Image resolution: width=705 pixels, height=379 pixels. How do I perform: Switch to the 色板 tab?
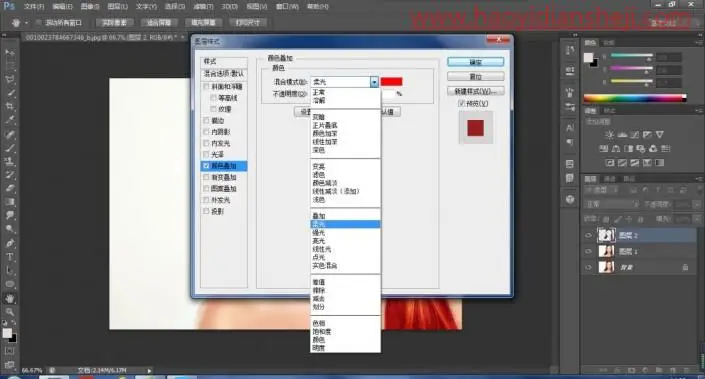point(608,42)
